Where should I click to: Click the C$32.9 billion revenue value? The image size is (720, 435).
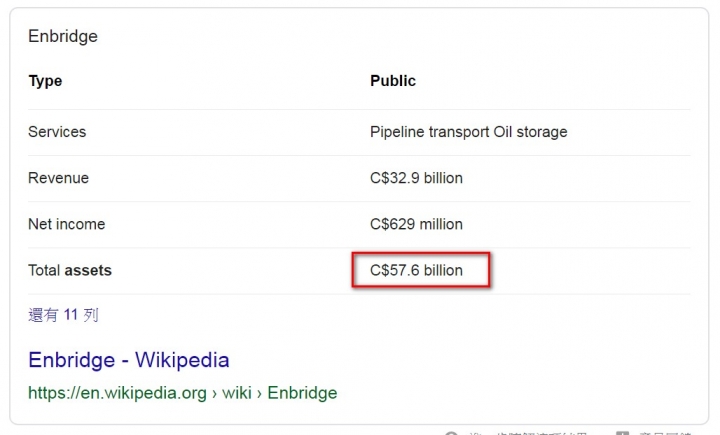[416, 178]
